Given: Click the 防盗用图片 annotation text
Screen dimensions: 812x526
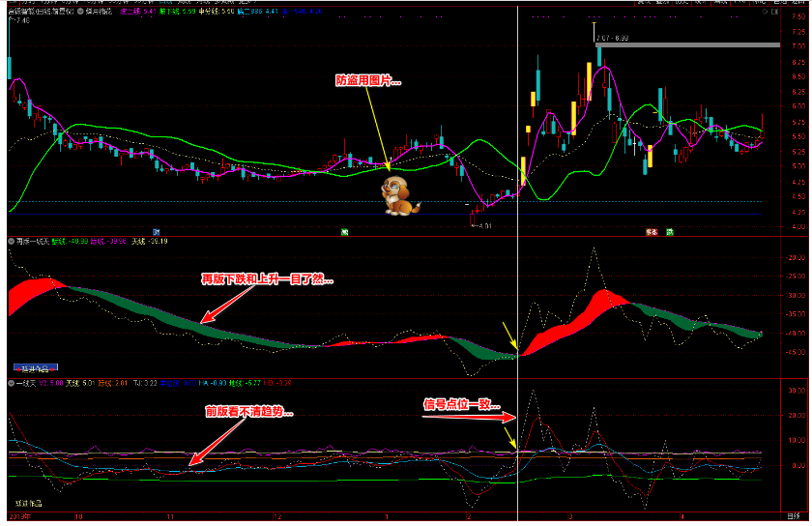Looking at the screenshot, I should pyautogui.click(x=369, y=82).
